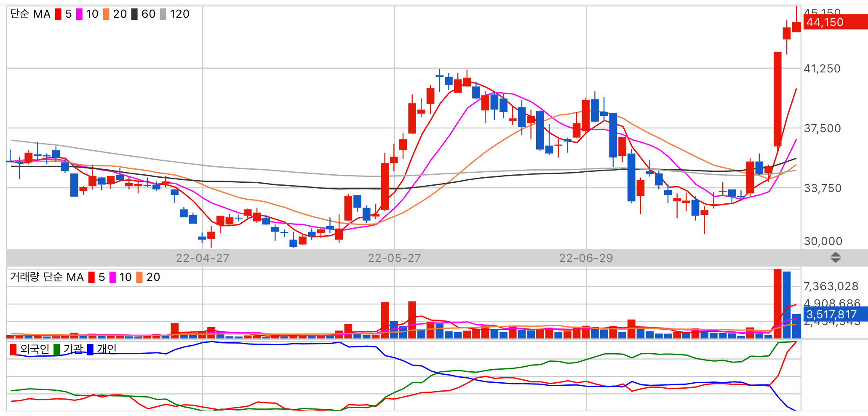This screenshot has height=416, width=868.
Task: Click the 22-06-29 date label
Action: 586,258
